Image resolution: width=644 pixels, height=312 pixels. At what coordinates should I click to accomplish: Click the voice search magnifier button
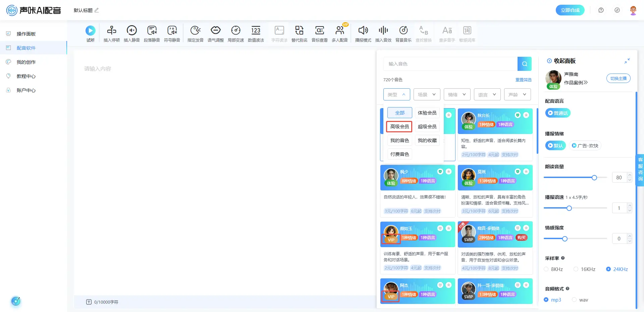[524, 64]
